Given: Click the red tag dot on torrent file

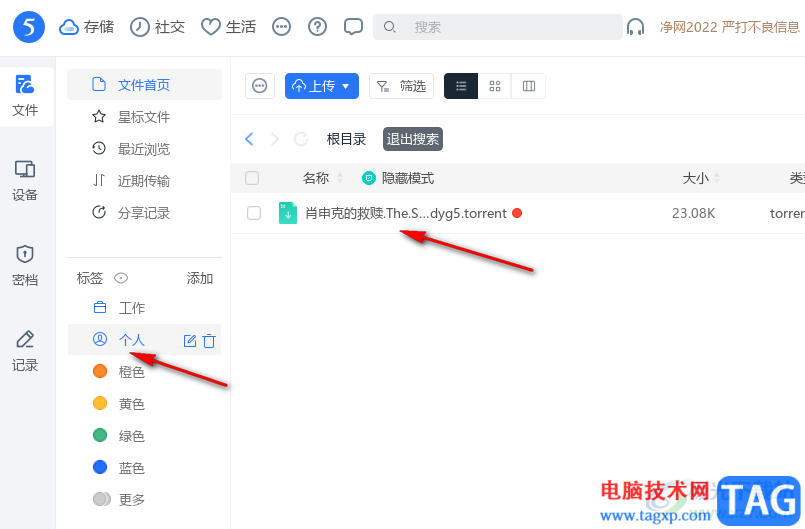Looking at the screenshot, I should [x=518, y=213].
